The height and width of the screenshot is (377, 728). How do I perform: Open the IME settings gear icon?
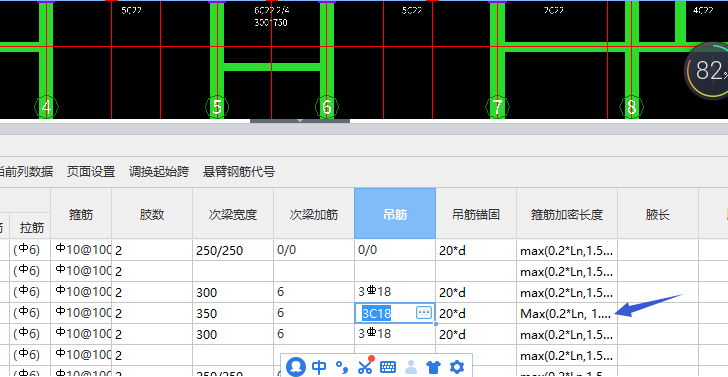(x=456, y=367)
